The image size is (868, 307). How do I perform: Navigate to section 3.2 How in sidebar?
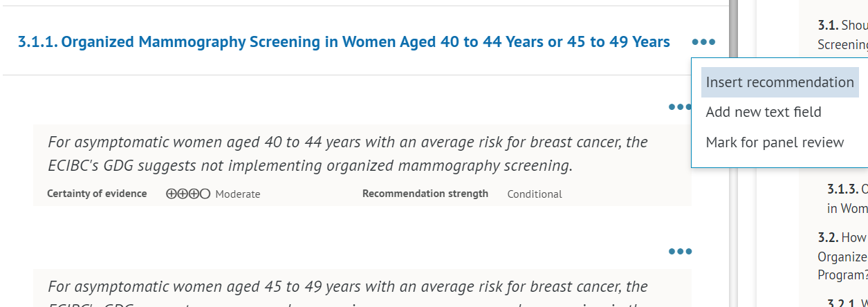tap(842, 256)
